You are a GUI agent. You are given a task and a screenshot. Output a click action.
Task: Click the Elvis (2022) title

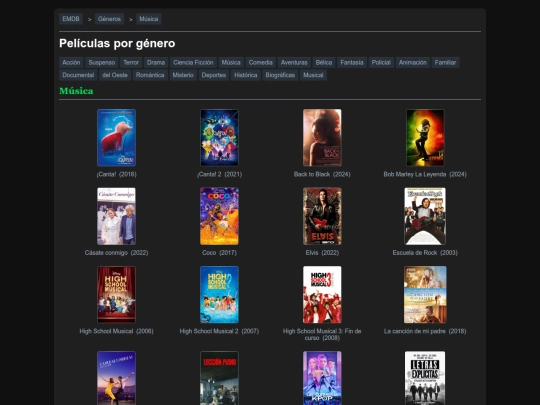(322, 253)
